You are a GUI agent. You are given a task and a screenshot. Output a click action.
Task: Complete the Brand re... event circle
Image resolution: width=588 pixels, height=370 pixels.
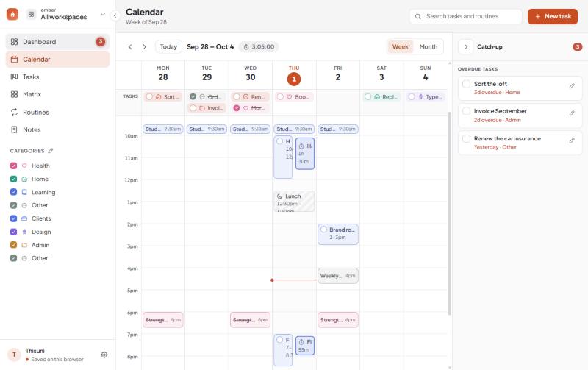coord(323,230)
